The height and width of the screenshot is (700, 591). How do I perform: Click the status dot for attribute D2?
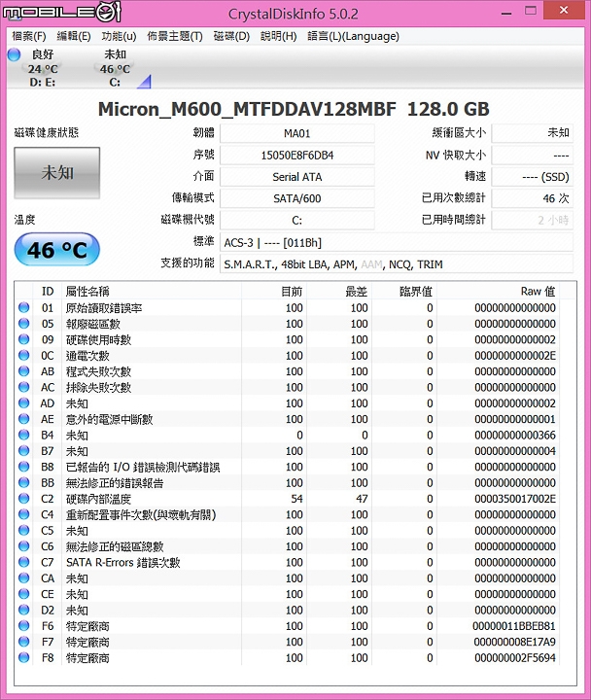(24, 610)
